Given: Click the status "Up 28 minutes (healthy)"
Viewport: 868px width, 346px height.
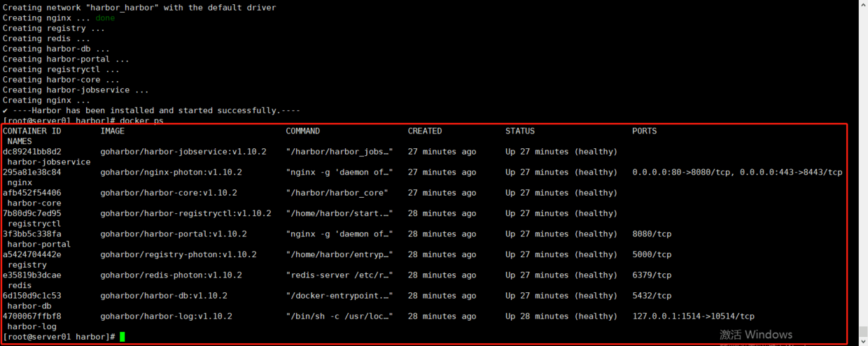Looking at the screenshot, I should (561, 317).
